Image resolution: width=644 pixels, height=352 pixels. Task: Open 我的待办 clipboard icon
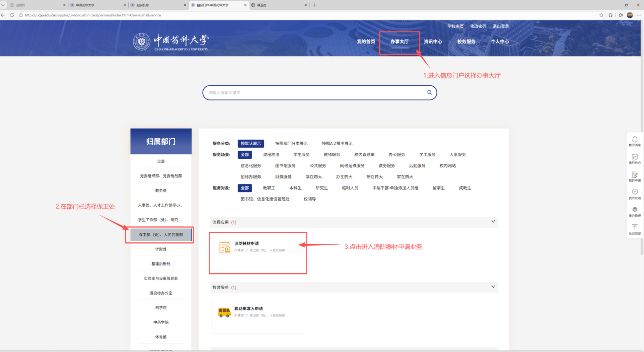tap(634, 157)
